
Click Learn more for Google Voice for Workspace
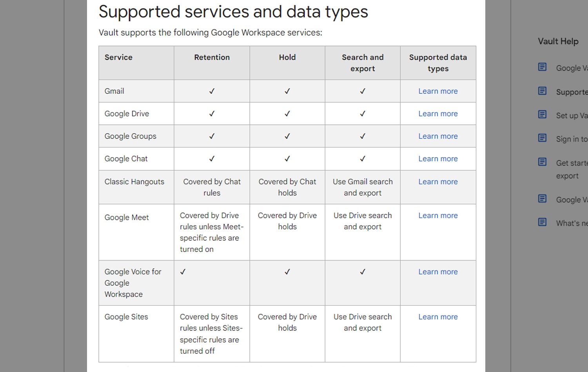(x=438, y=271)
